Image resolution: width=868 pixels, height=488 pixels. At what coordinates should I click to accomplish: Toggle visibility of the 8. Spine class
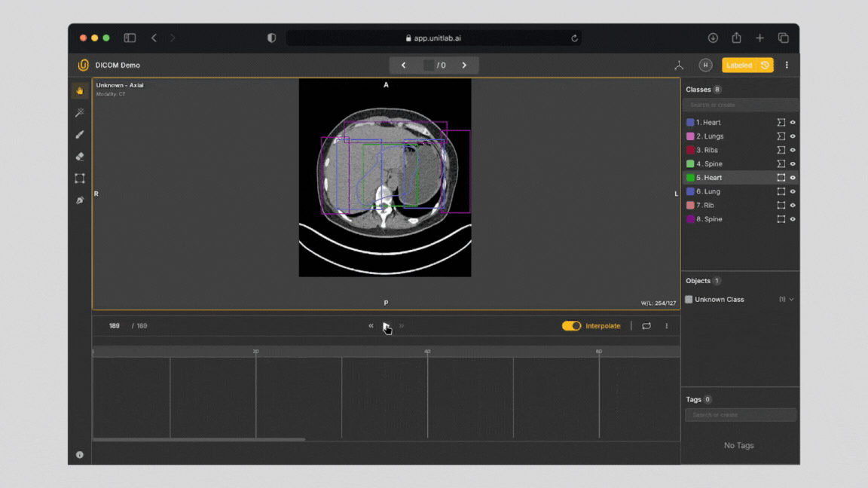pos(791,218)
